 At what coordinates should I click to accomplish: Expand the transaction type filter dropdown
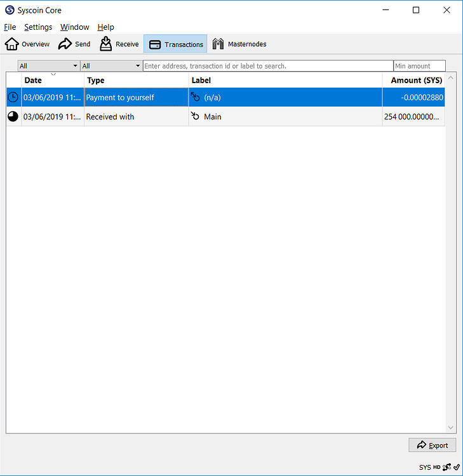point(111,66)
